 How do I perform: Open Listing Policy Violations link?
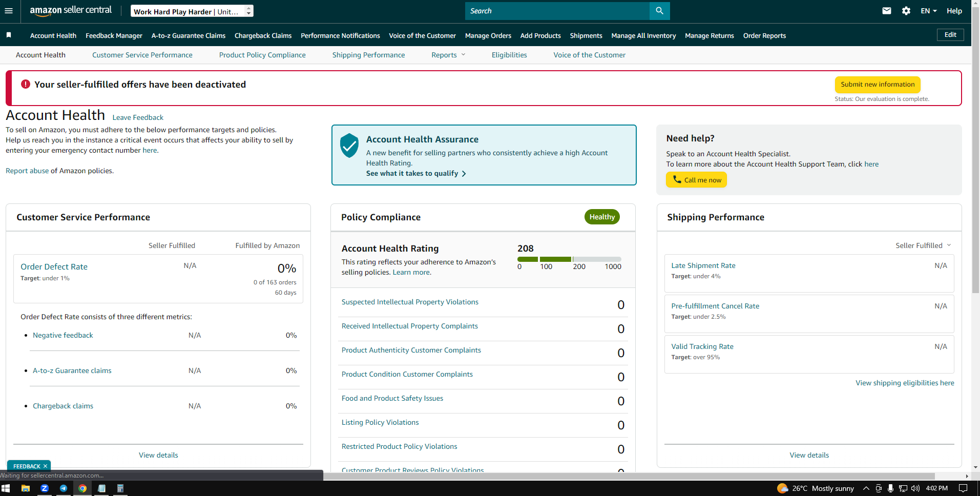click(x=380, y=422)
